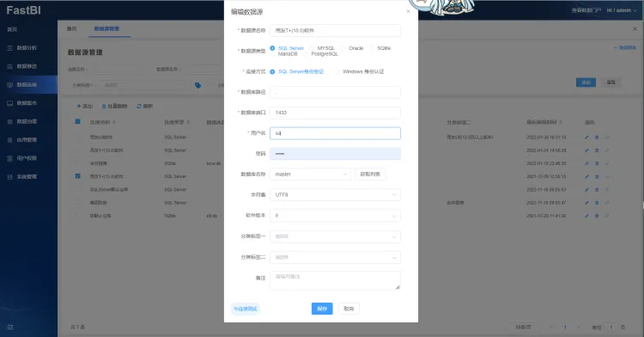The image size is (644, 337).
Task: Click the pencil edit icon on the first table row
Action: pyautogui.click(x=586, y=138)
